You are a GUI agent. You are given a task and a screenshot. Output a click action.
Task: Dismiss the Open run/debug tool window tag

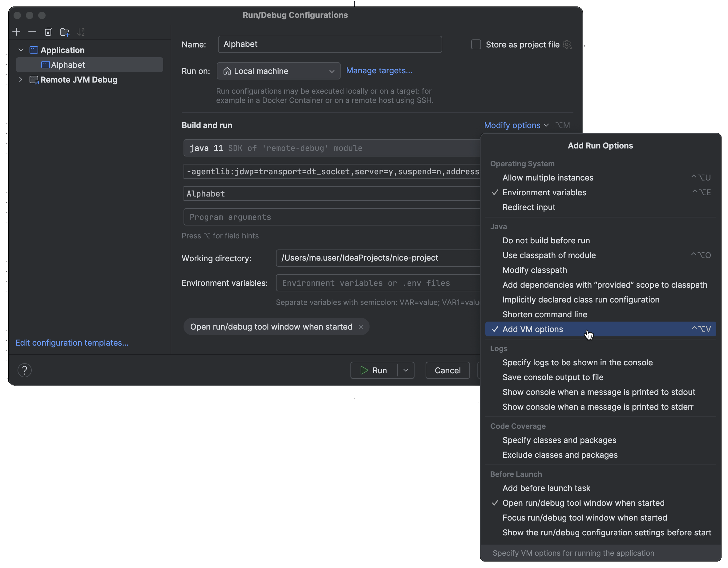point(361,327)
